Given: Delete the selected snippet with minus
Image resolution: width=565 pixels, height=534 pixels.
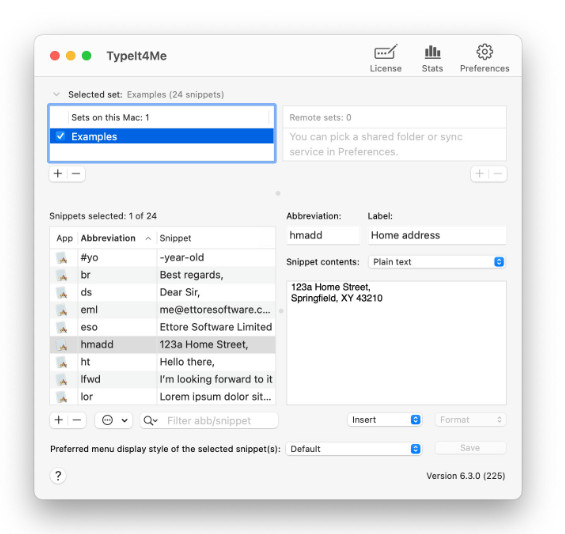Looking at the screenshot, I should pos(77,420).
